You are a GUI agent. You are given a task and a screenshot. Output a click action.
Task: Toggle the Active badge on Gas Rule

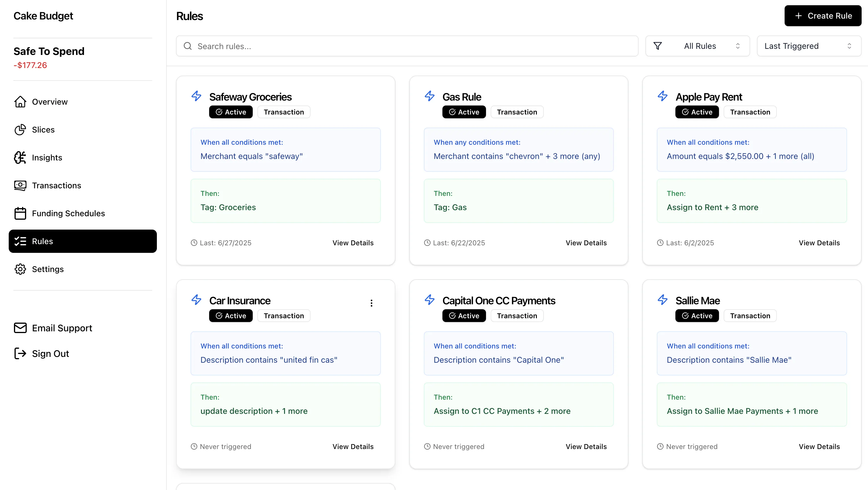(x=464, y=112)
